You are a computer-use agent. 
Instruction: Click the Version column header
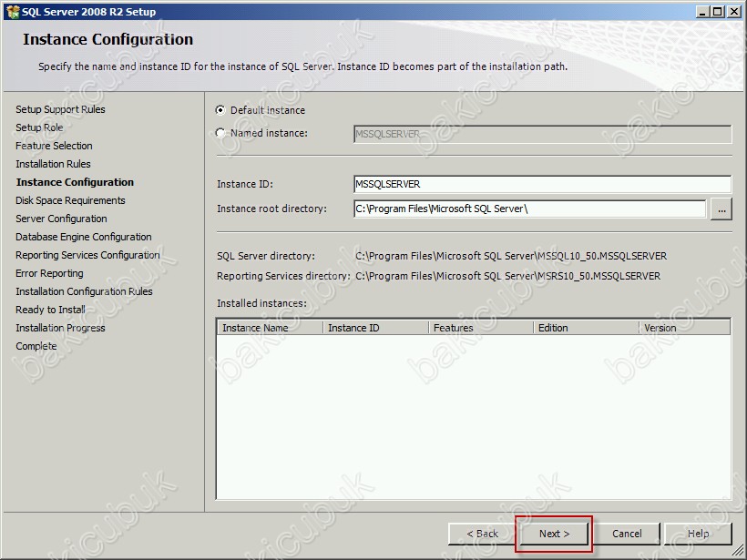pyautogui.click(x=684, y=328)
